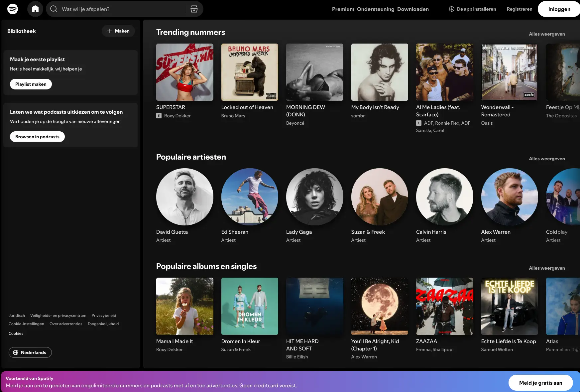Open Privacybeleid footer link
Image resolution: width=580 pixels, height=392 pixels.
104,316
